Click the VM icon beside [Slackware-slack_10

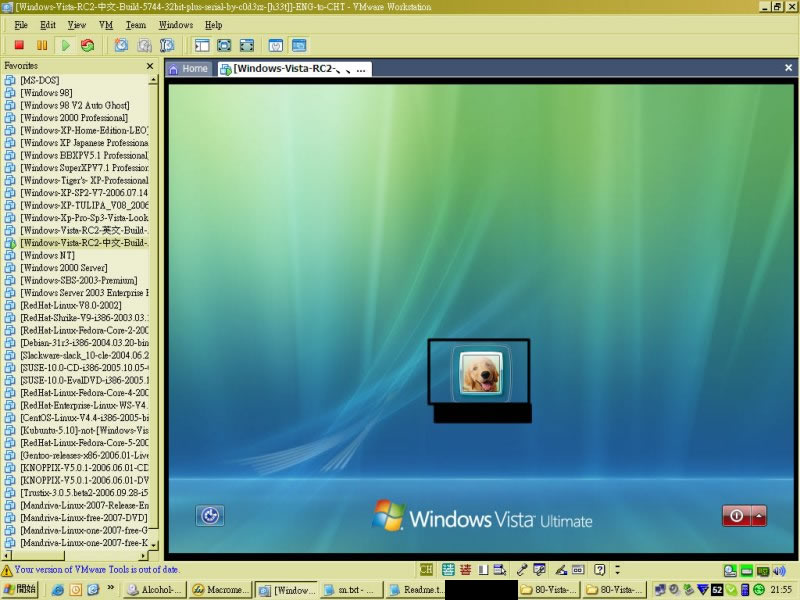(10, 355)
